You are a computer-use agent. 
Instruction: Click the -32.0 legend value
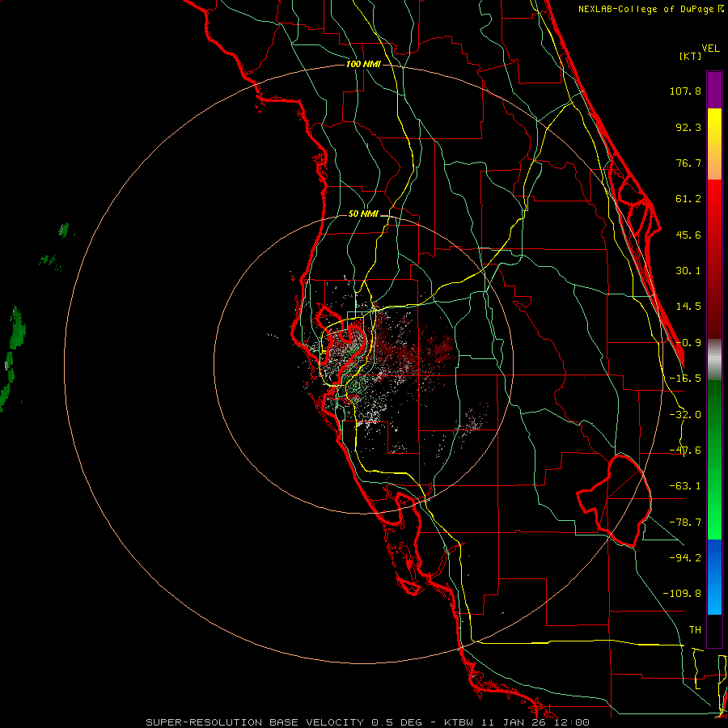(685, 415)
